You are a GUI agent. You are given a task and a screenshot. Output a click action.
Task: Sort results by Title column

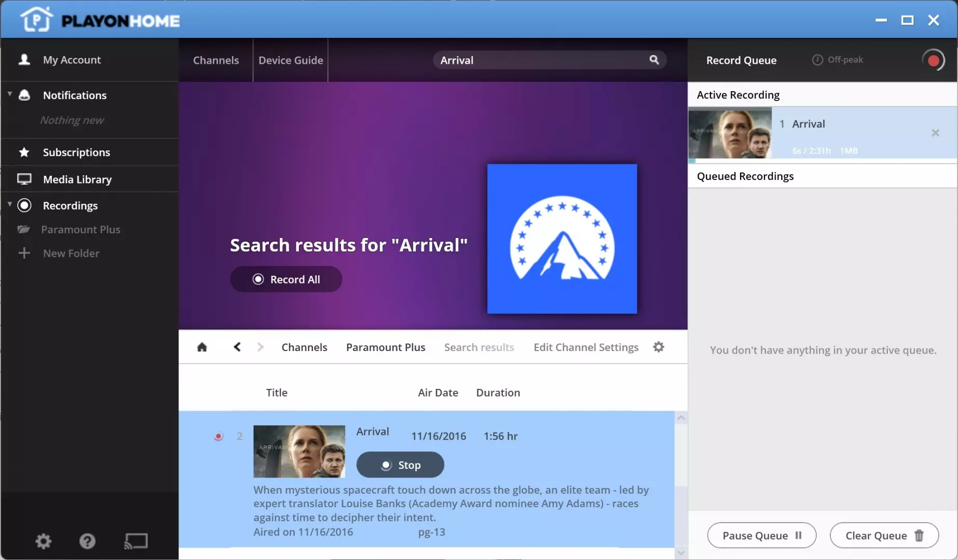pos(277,393)
